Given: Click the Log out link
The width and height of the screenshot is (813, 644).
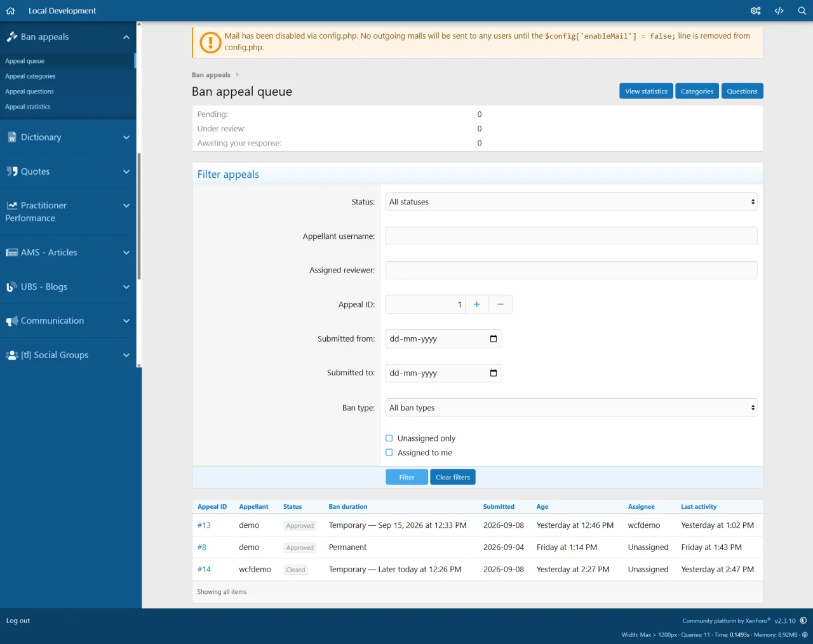Looking at the screenshot, I should [18, 621].
